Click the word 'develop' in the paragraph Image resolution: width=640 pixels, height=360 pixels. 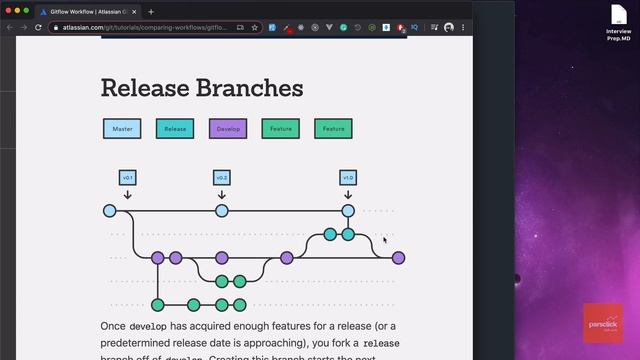[x=148, y=327]
